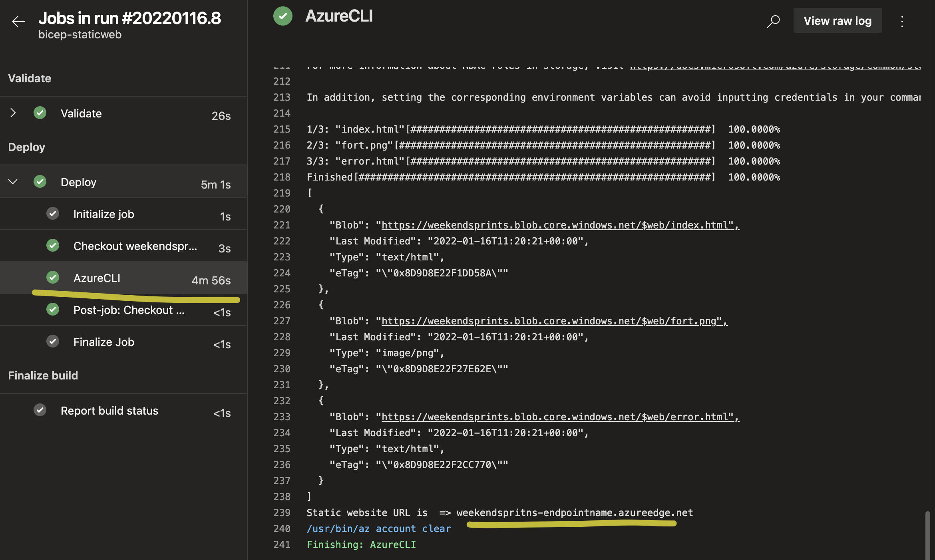Click the green check beside the Checkout weekendspr step

pos(53,246)
